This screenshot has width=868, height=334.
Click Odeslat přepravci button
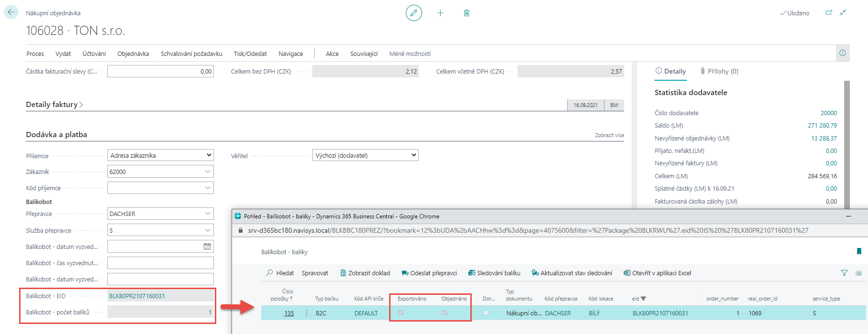point(429,273)
